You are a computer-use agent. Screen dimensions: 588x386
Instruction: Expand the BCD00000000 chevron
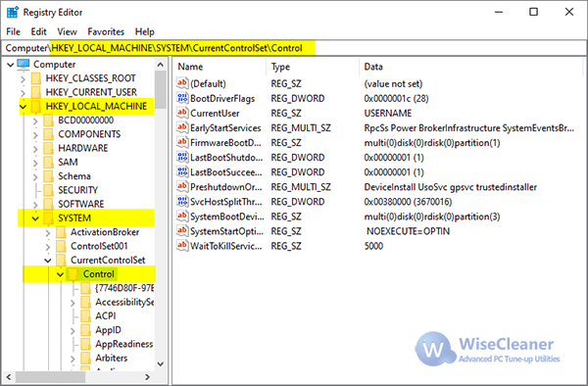click(35, 121)
